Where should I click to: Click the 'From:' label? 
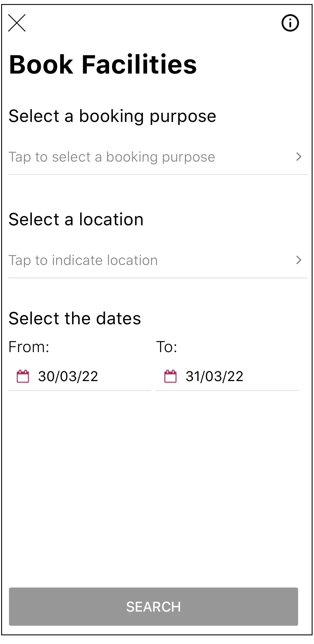coord(29,347)
